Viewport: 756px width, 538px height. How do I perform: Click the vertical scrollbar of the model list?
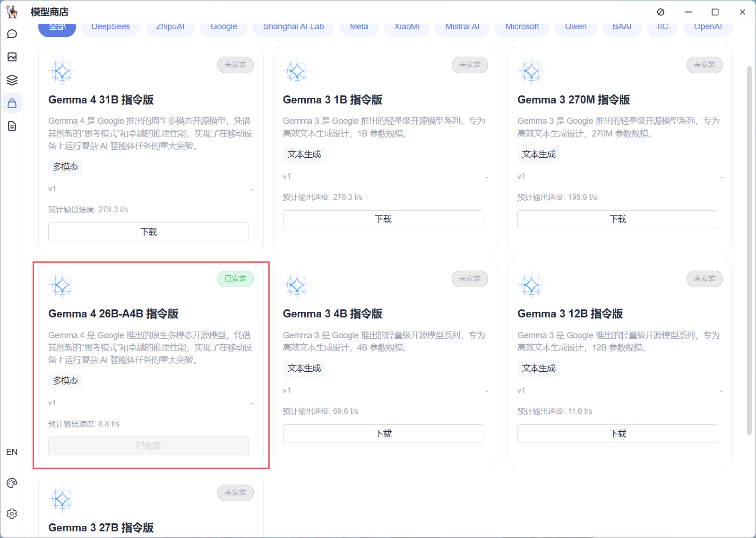click(749, 250)
